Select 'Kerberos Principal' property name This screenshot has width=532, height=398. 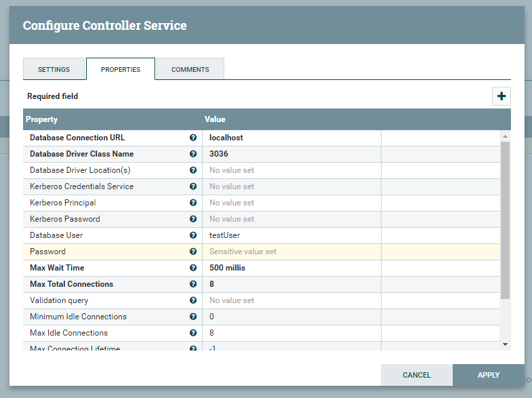coord(63,203)
